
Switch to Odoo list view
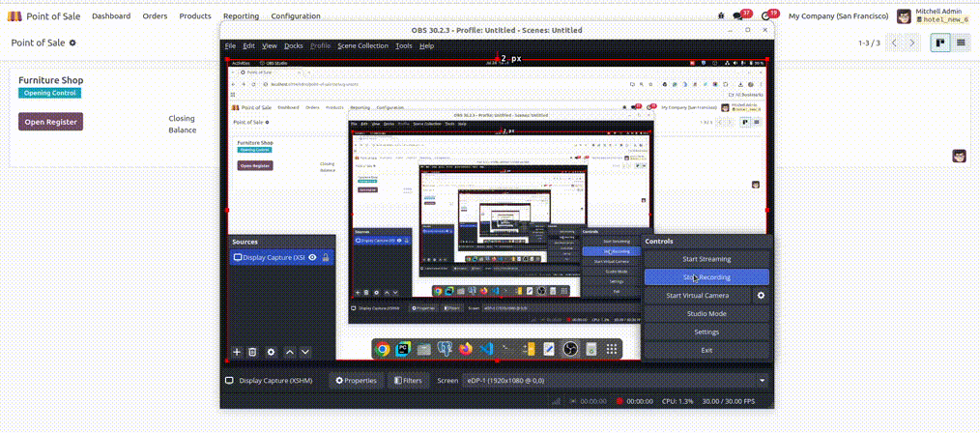click(x=961, y=43)
